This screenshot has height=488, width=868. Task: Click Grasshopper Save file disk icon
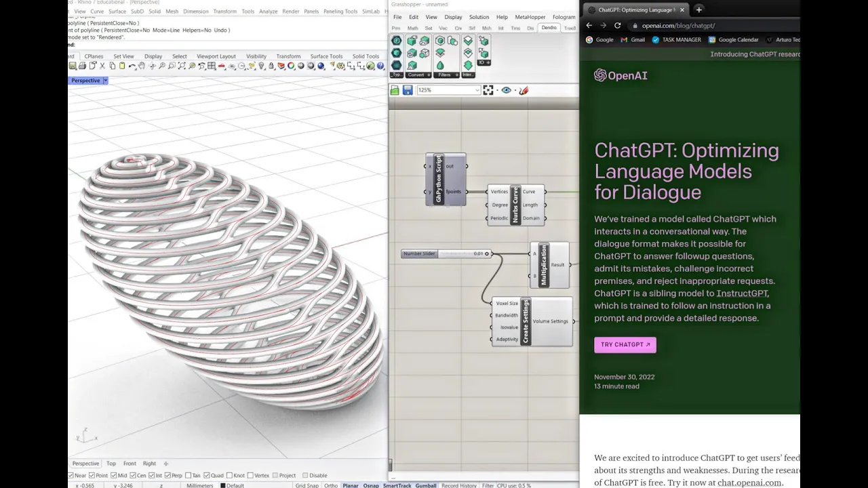pos(408,90)
